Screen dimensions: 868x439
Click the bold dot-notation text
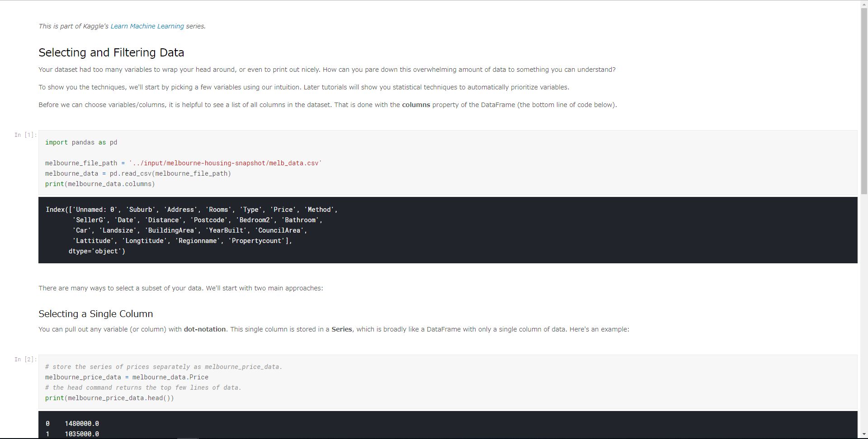(x=204, y=329)
